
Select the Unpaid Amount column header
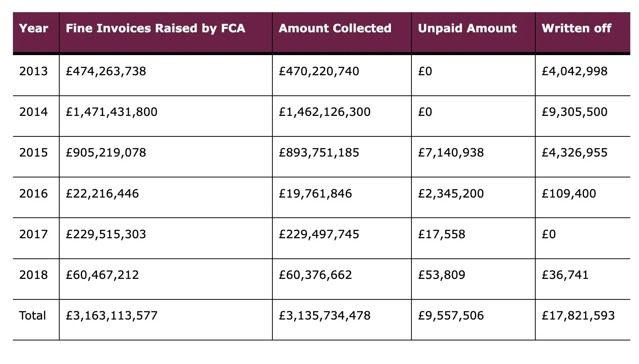[x=467, y=28]
